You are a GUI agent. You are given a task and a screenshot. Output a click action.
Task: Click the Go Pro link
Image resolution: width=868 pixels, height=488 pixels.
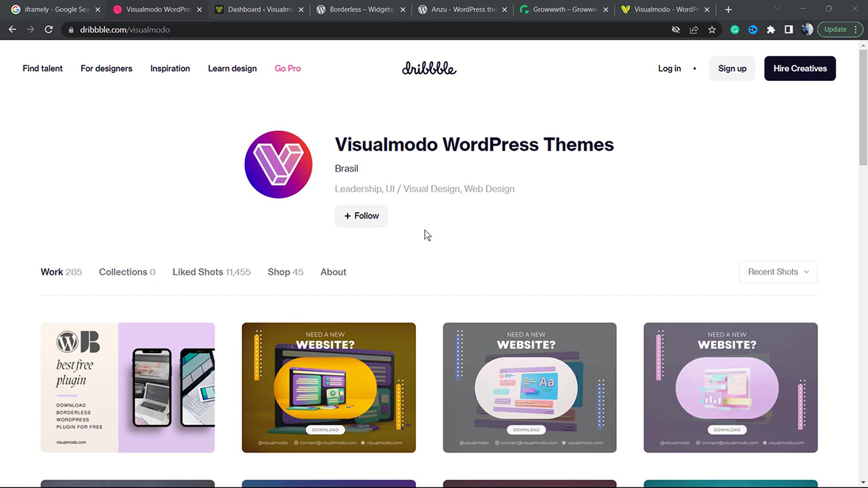[288, 68]
